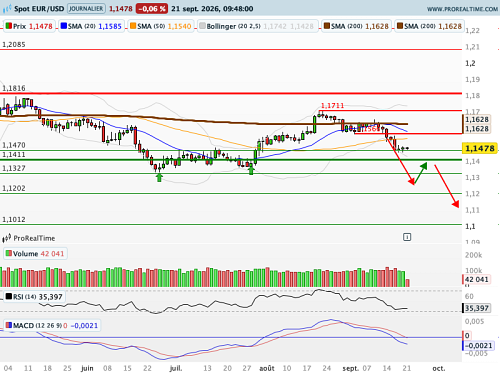Click the juin label on the date axis
The image size is (500, 375).
click(87, 368)
